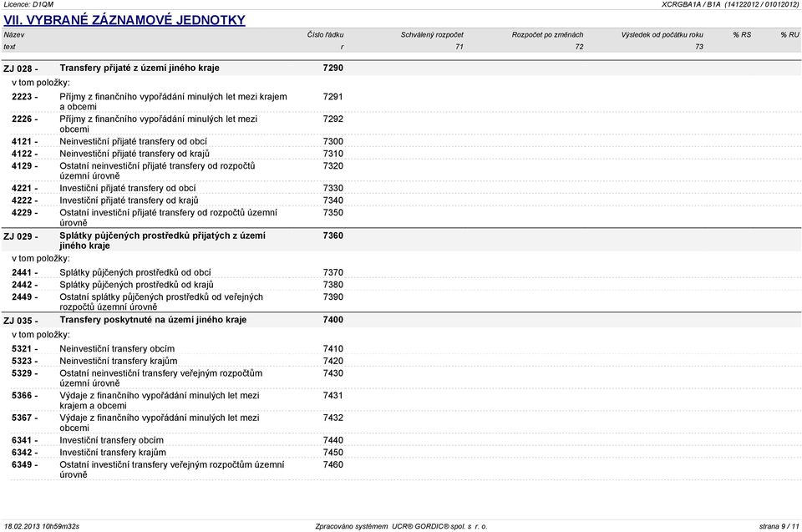
Task: Select Neinvestiční transfery krajům
Action: point(119,361)
